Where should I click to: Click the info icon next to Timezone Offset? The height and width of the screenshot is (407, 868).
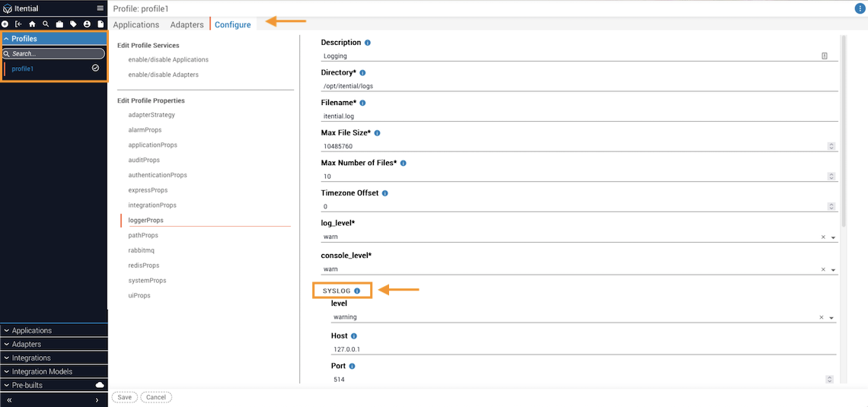385,193
